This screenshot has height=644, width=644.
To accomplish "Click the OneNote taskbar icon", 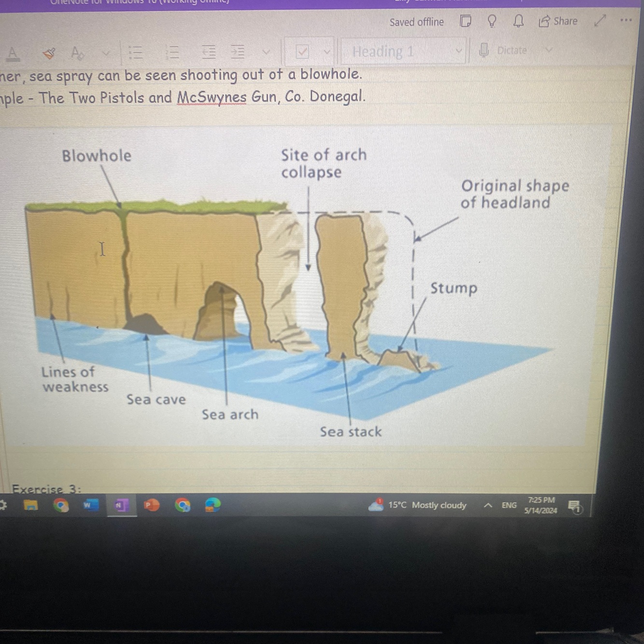I will [x=121, y=505].
